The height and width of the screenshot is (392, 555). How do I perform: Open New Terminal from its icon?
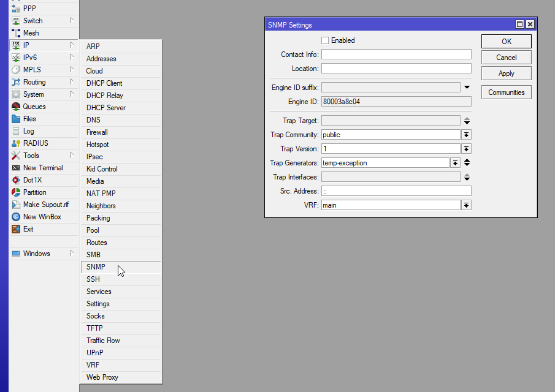[x=16, y=168]
